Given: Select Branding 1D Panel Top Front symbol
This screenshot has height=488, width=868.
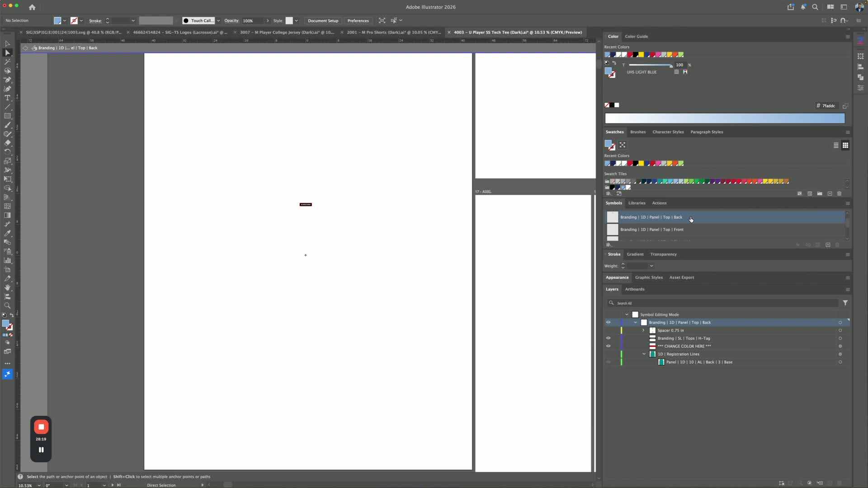Looking at the screenshot, I should point(725,230).
